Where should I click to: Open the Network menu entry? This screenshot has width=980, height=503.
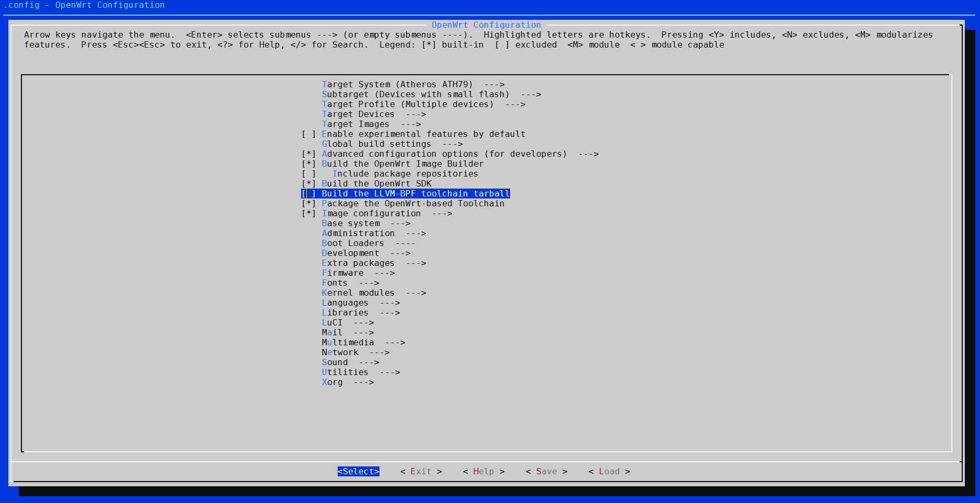tap(355, 353)
